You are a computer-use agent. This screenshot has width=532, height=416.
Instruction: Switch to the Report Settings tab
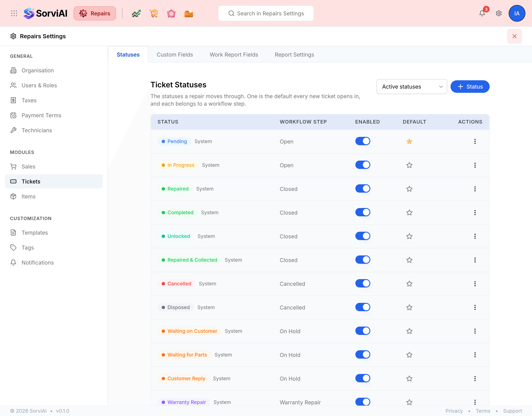[x=294, y=55]
